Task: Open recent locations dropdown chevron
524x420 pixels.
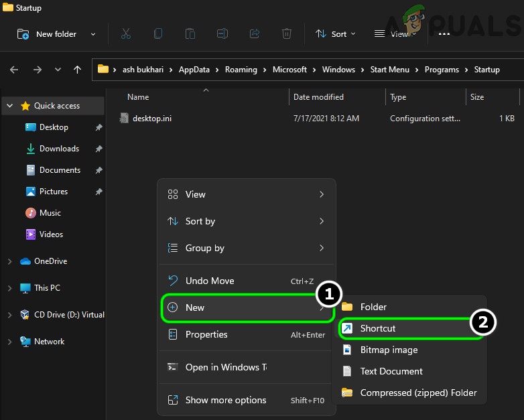Action: click(58, 70)
